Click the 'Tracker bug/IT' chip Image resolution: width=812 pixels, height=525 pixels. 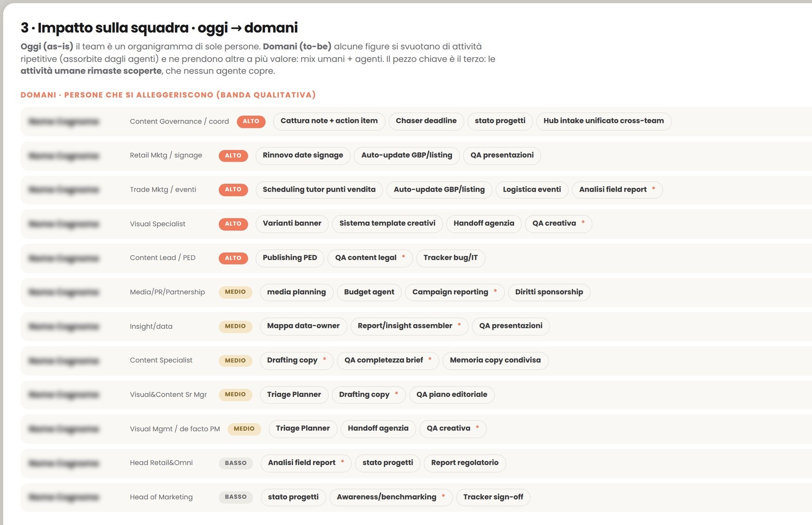[451, 258]
